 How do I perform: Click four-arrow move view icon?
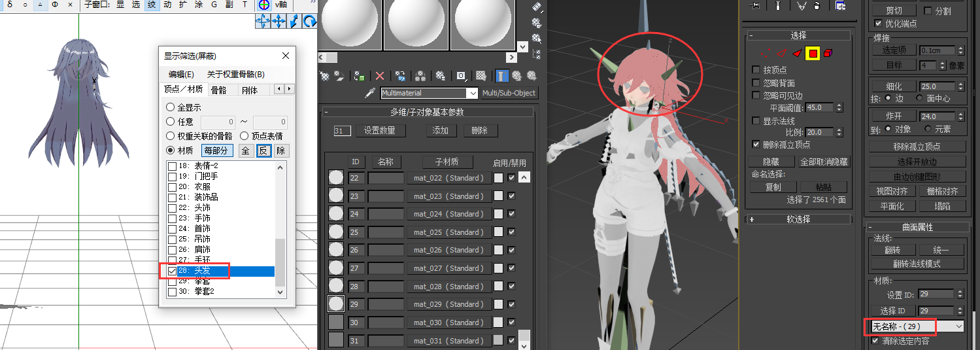tap(279, 21)
